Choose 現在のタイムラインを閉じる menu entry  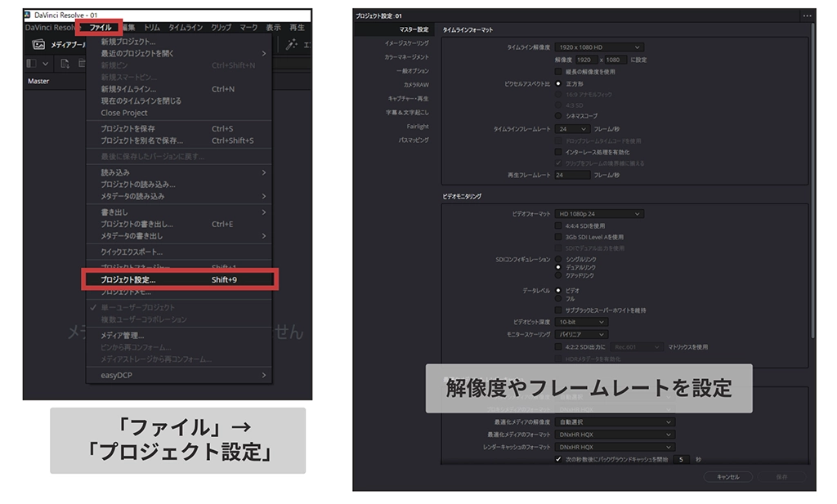(179, 100)
